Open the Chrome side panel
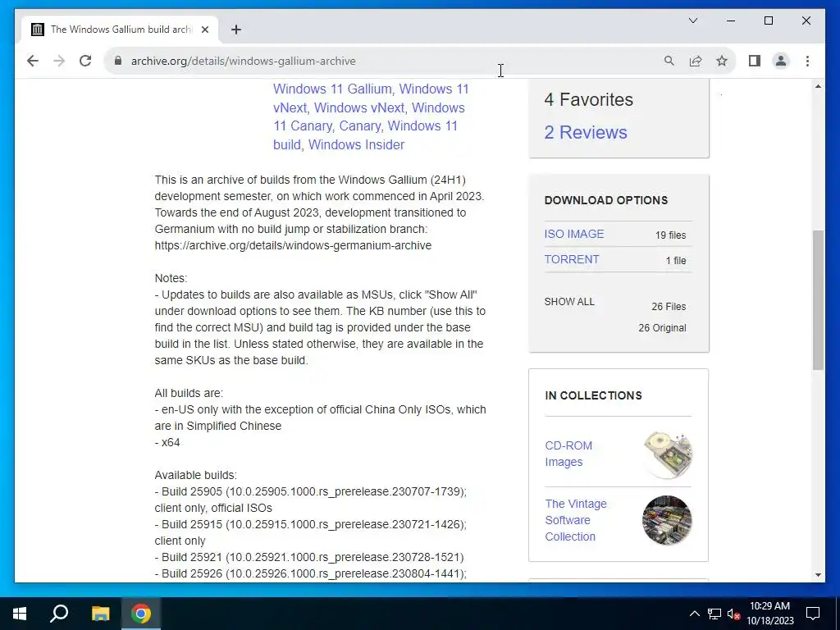840x630 pixels. point(755,61)
